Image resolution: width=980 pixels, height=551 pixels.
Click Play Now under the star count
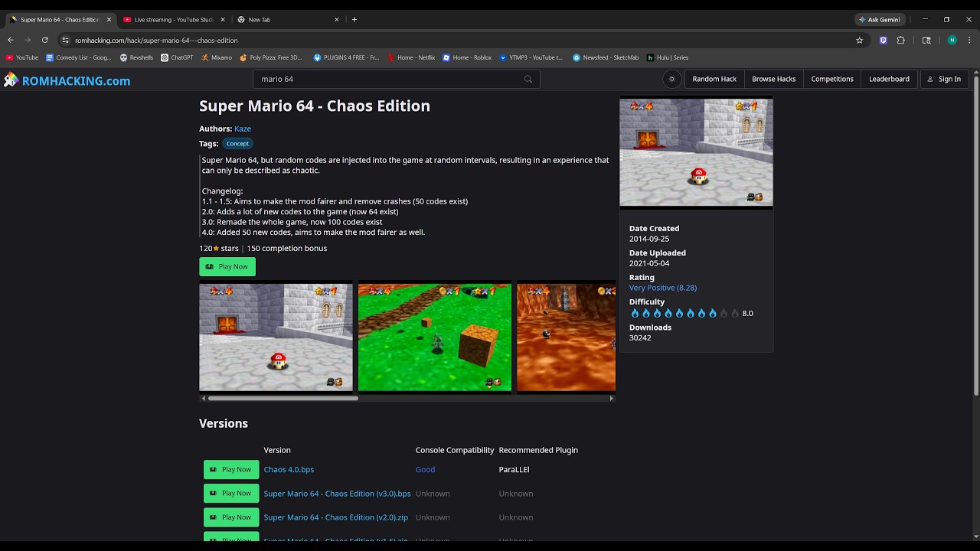(x=227, y=266)
